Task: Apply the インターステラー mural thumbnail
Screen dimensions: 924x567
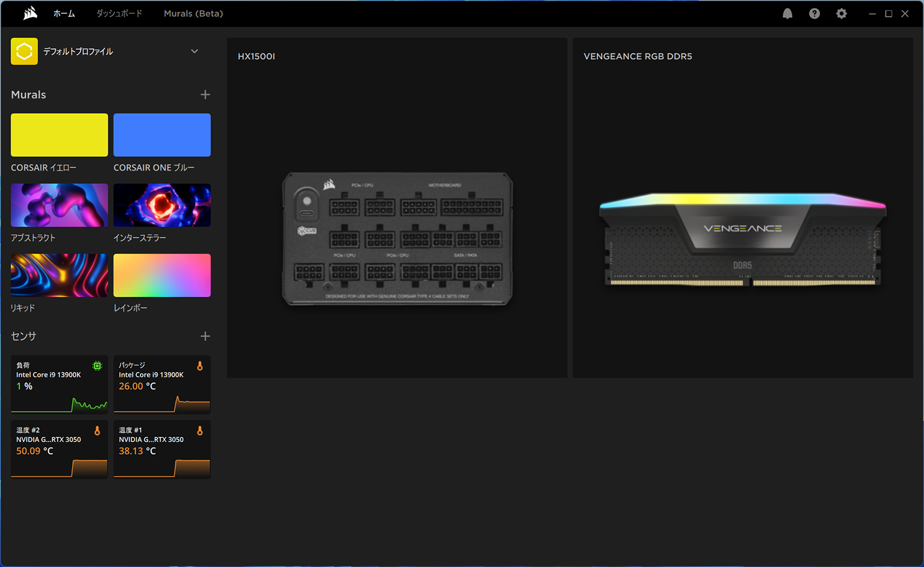Action: tap(162, 205)
